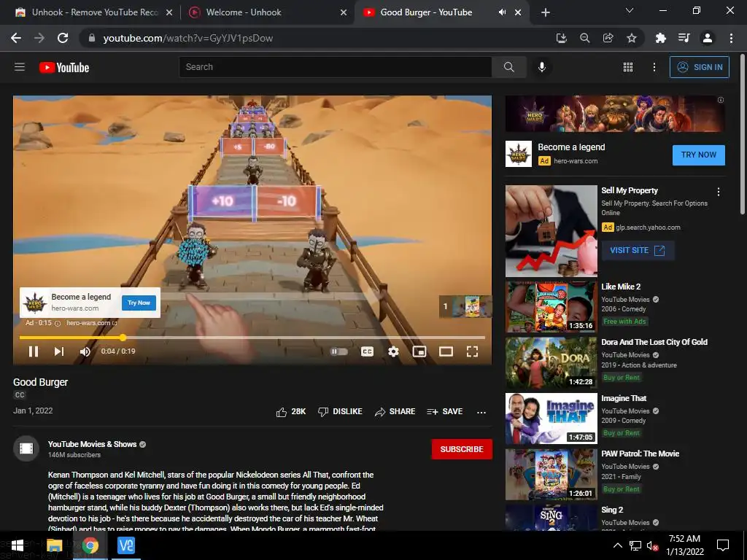Click YouTube Movies & Shows channel name

click(x=92, y=444)
